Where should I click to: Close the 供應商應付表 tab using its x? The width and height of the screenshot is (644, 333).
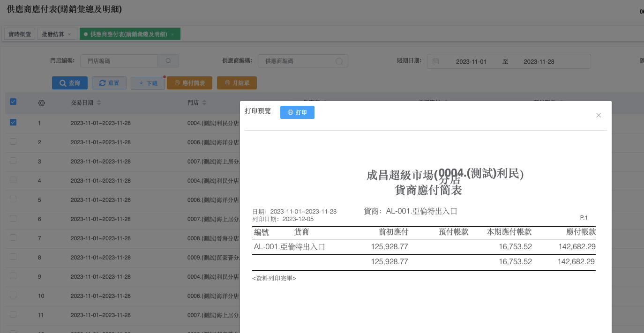click(172, 34)
